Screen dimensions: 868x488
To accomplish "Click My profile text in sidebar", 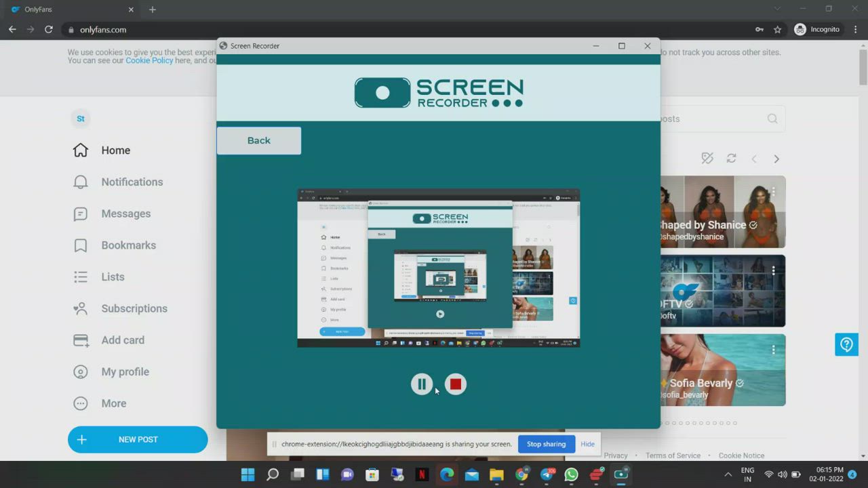I will pos(125,371).
